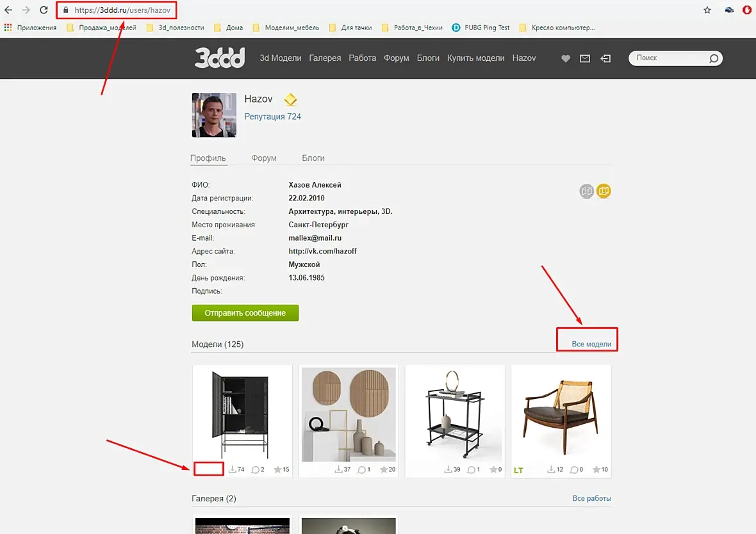Open the Hazov profile avatar photo
The image size is (756, 534).
click(214, 115)
